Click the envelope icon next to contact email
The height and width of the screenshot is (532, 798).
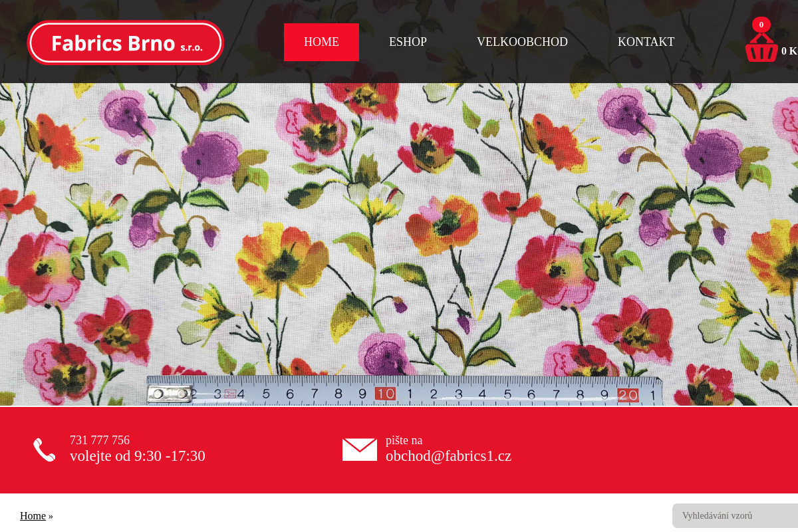pyautogui.click(x=360, y=449)
